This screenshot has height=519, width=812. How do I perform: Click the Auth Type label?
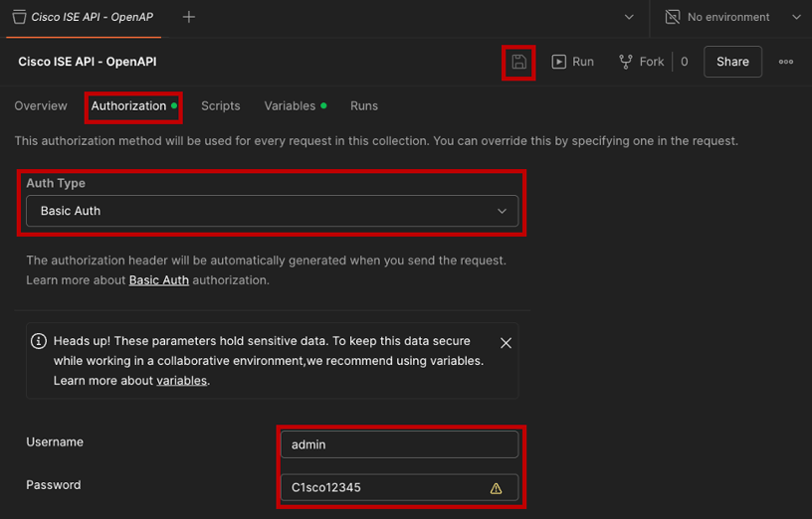pyautogui.click(x=56, y=183)
